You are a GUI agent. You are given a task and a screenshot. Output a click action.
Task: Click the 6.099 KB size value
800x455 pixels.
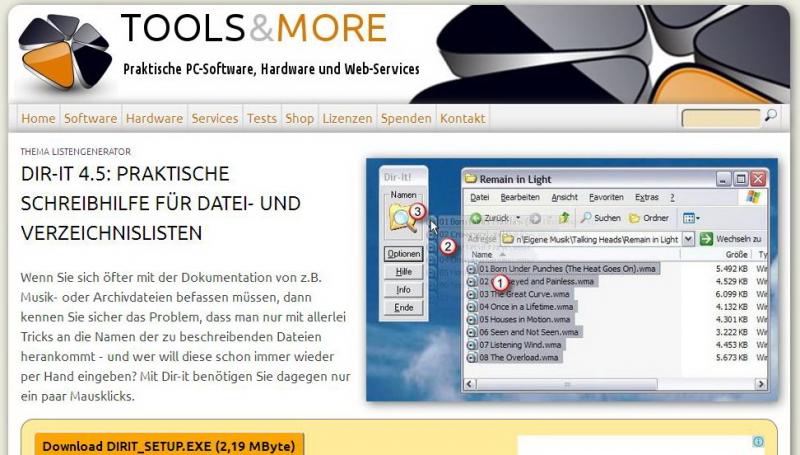(732, 294)
